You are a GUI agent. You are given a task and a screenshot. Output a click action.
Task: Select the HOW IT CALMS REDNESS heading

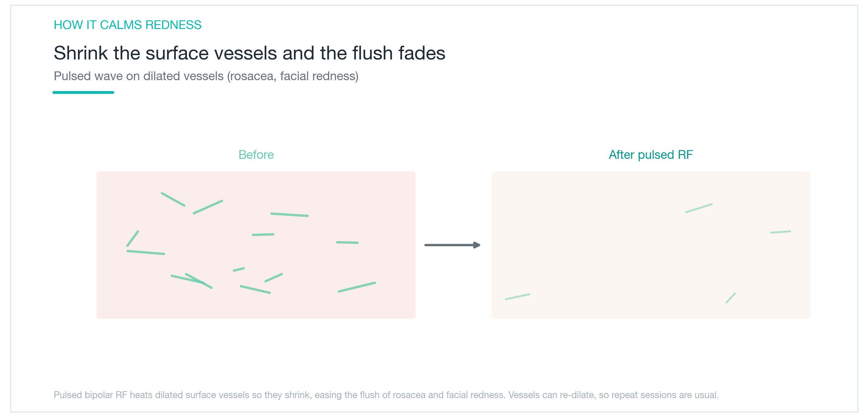[x=127, y=25]
